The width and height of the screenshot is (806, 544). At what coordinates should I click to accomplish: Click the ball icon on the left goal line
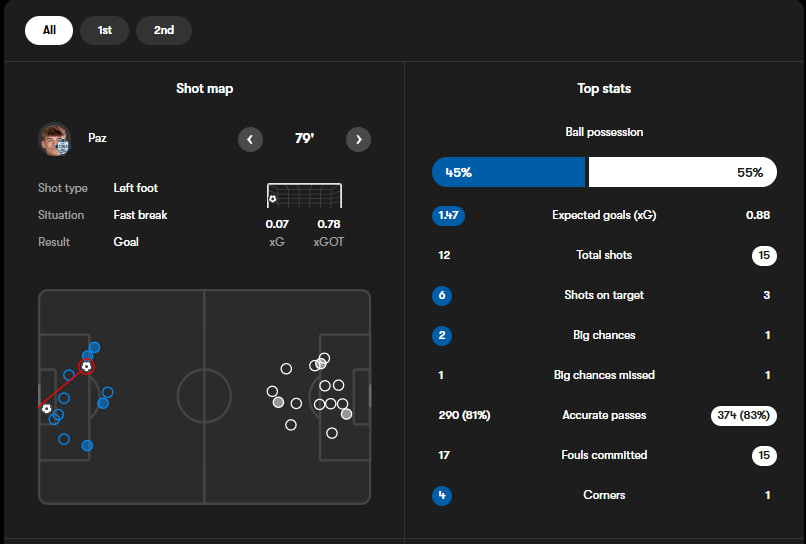pos(46,409)
